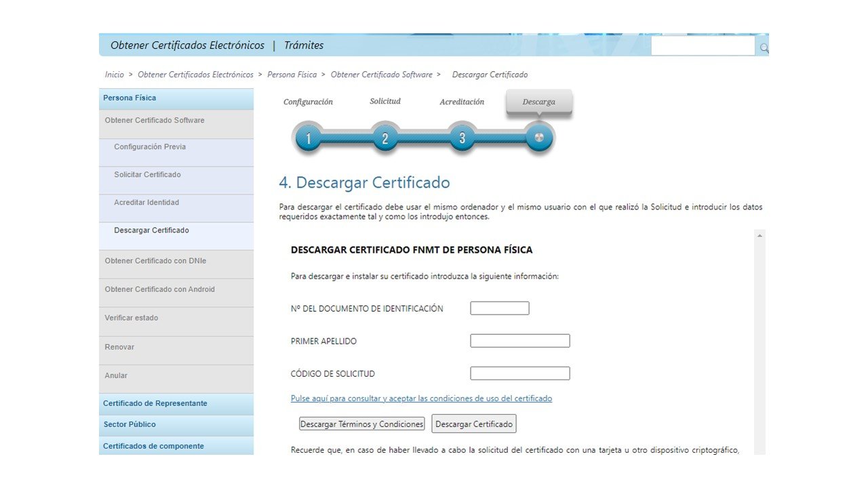Open Trámites in the header
The height and width of the screenshot is (488, 868).
click(304, 45)
